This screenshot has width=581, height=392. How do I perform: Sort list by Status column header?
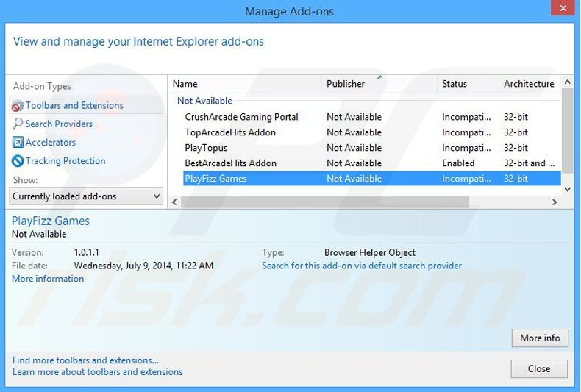tap(468, 84)
